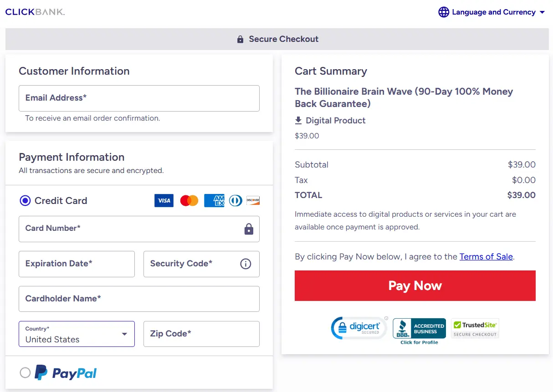This screenshot has height=392, width=553.
Task: Click the Discover card icon
Action: pyautogui.click(x=253, y=200)
